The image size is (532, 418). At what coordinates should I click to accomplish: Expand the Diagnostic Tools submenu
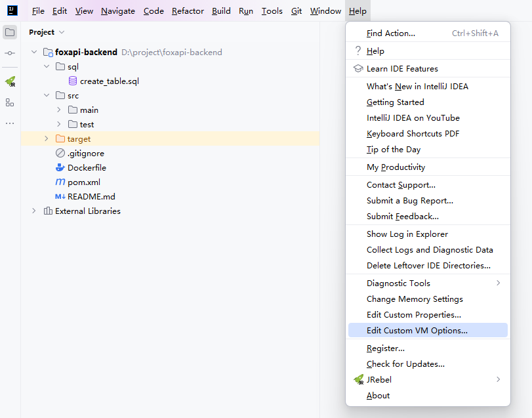click(x=498, y=283)
